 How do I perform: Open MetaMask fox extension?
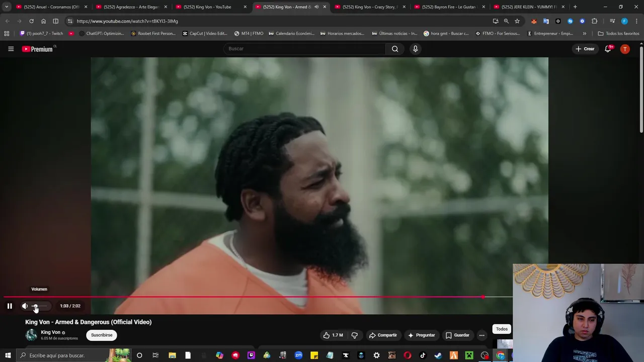coord(534,21)
